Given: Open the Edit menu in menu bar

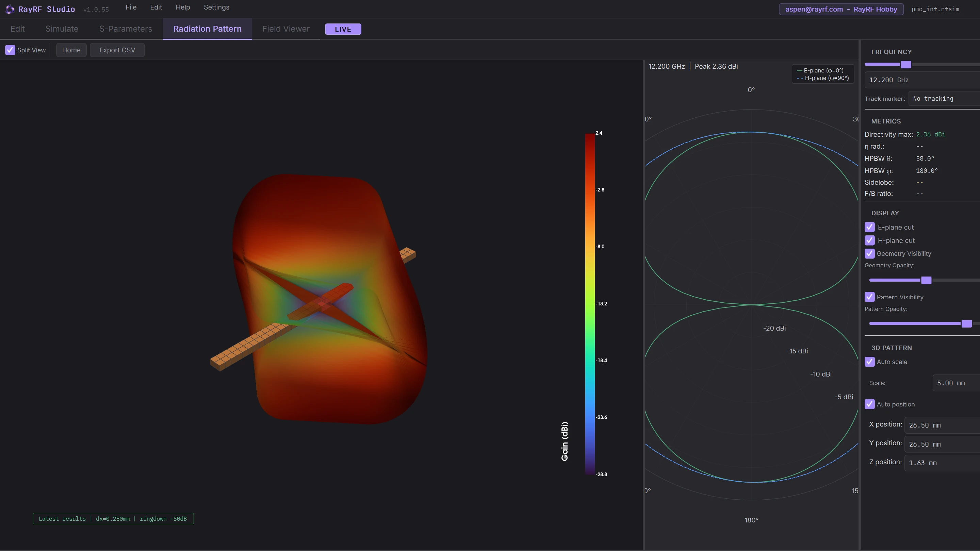Looking at the screenshot, I should pos(156,7).
